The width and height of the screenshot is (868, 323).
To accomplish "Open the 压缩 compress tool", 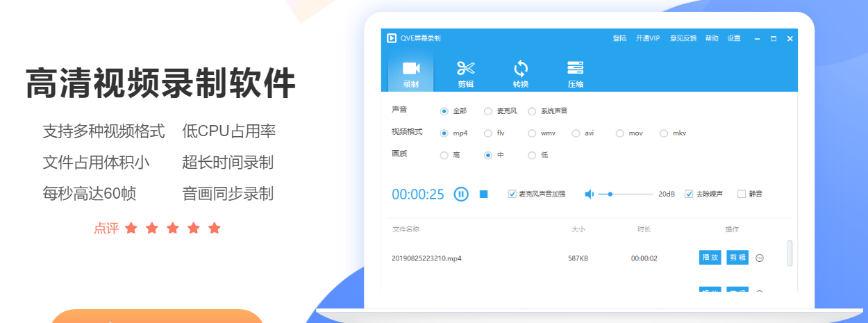I will pos(575,69).
